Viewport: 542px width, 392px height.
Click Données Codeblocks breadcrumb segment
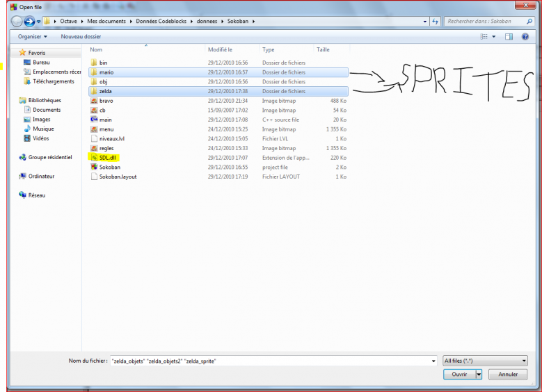pos(161,22)
